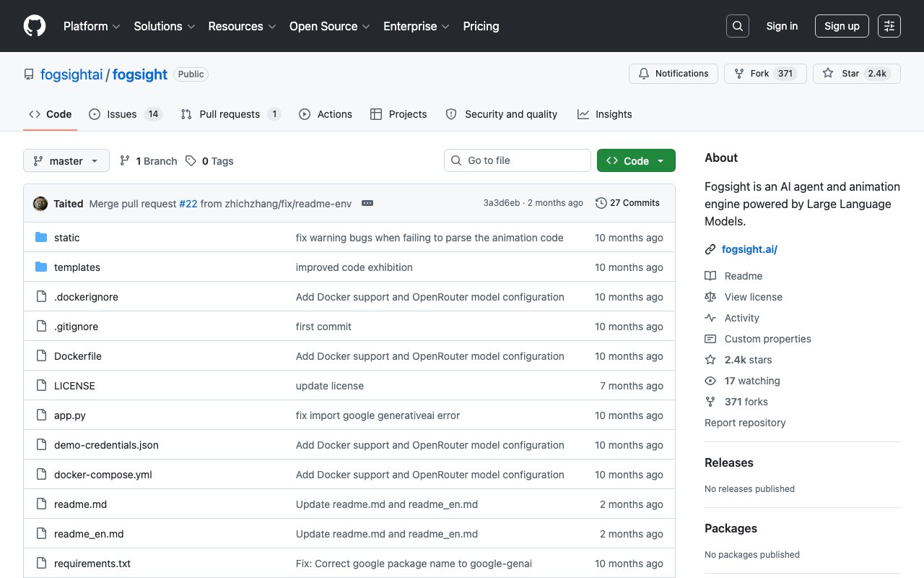Click the LICENSE file icon
Viewport: 924px width, 578px height.
pos(41,386)
